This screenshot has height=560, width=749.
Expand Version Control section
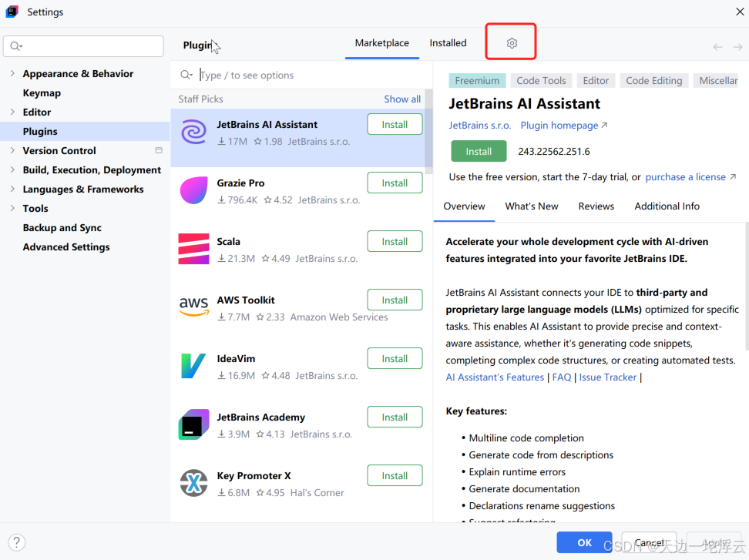tap(12, 150)
